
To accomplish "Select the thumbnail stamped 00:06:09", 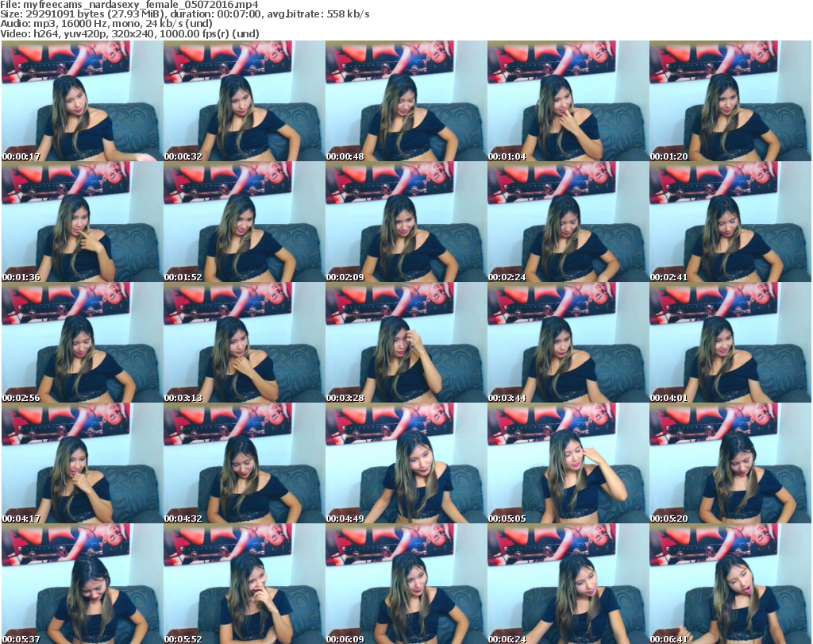I will tap(406, 584).
